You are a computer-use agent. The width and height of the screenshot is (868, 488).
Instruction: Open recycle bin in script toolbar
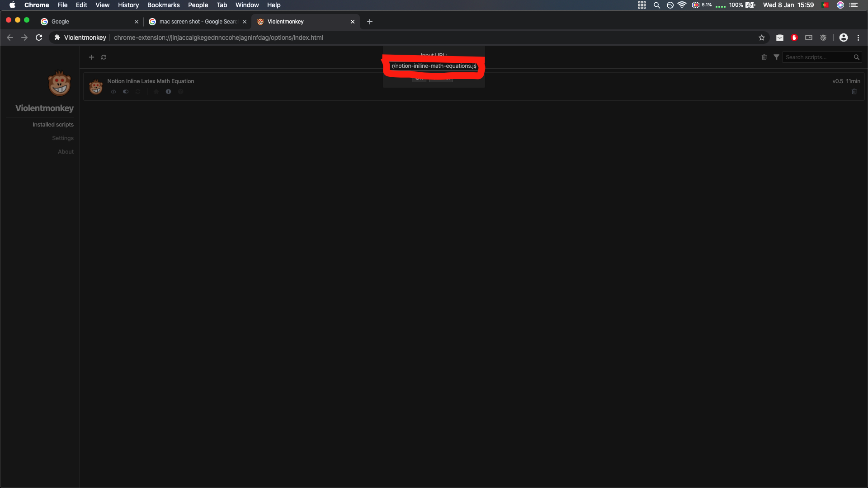coord(764,57)
